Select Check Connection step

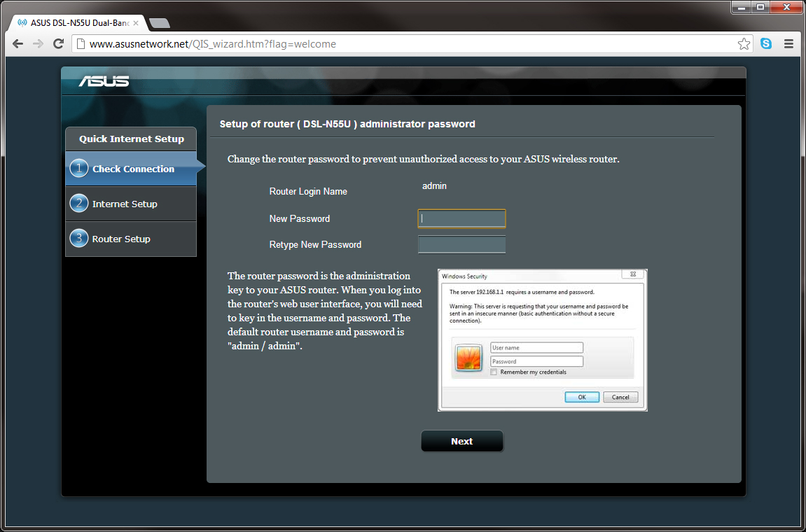click(131, 169)
